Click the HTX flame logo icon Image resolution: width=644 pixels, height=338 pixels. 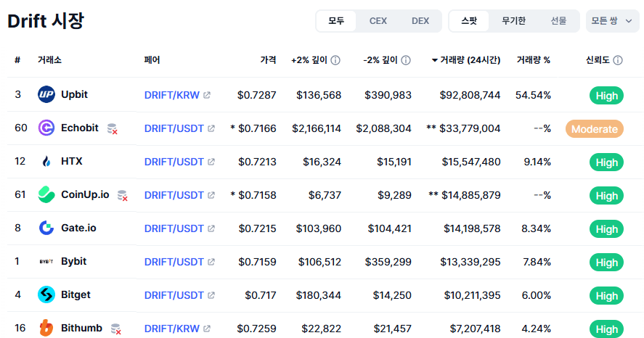tap(46, 162)
